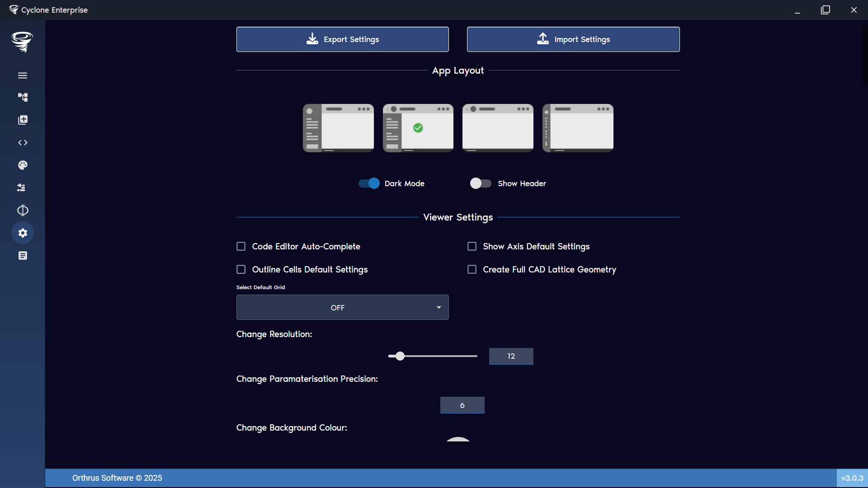Open the hamburger navigation menu
Image resolution: width=868 pixels, height=488 pixels.
23,75
